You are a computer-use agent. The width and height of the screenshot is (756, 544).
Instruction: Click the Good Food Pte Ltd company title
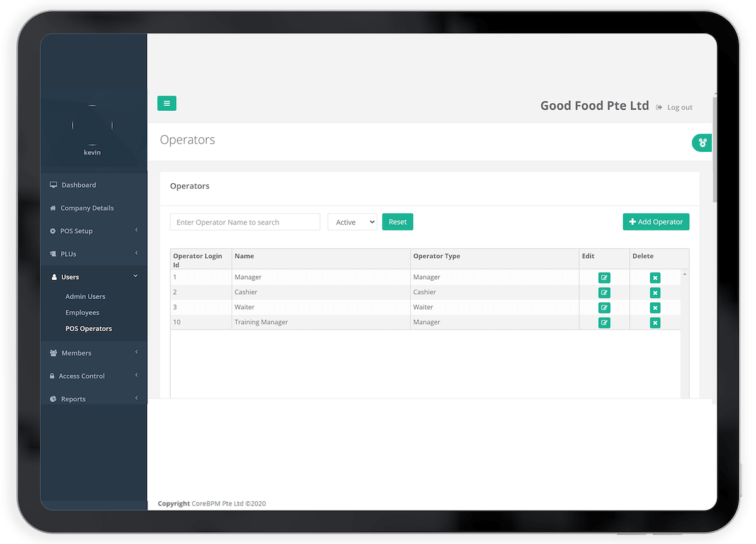coord(595,106)
